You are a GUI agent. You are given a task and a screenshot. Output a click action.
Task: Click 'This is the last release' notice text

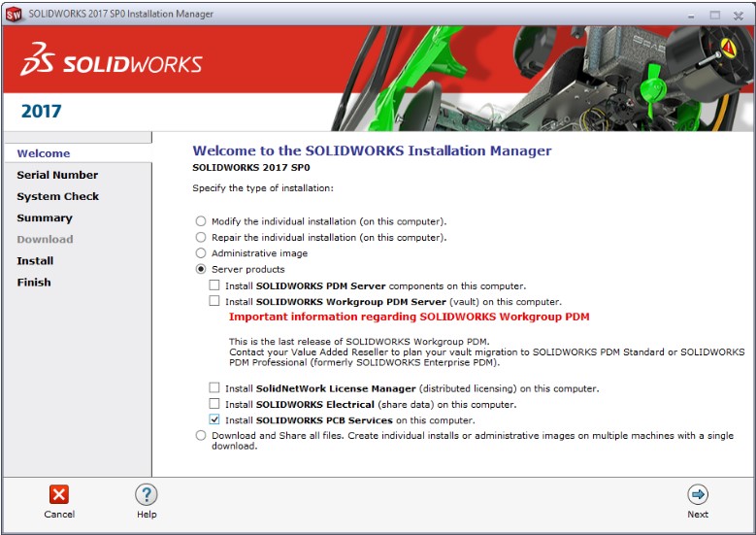pyautogui.click(x=359, y=342)
